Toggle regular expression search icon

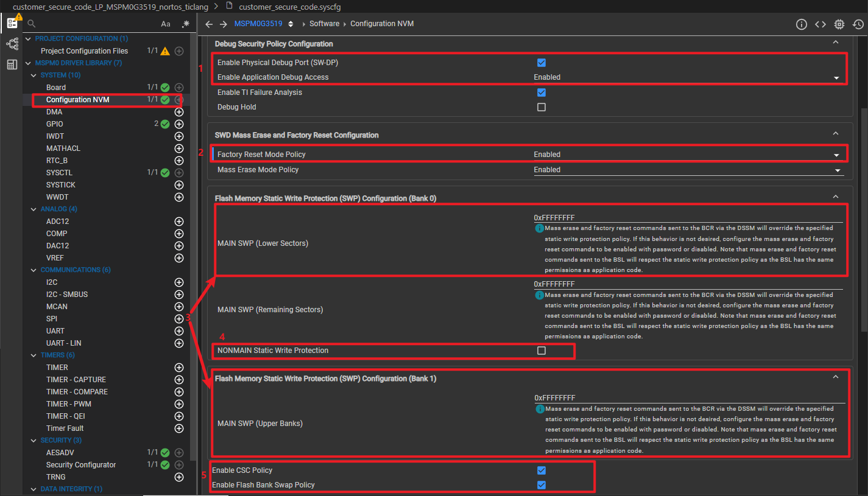point(185,24)
